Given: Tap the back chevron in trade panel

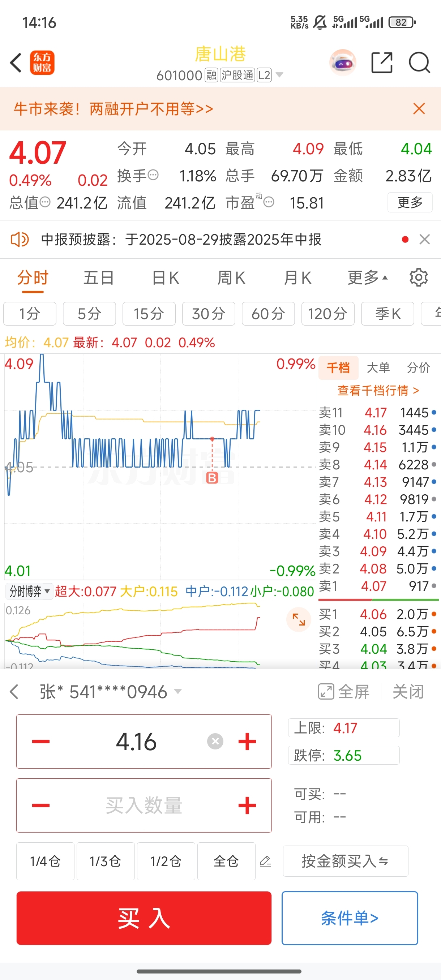Looking at the screenshot, I should pyautogui.click(x=14, y=692).
